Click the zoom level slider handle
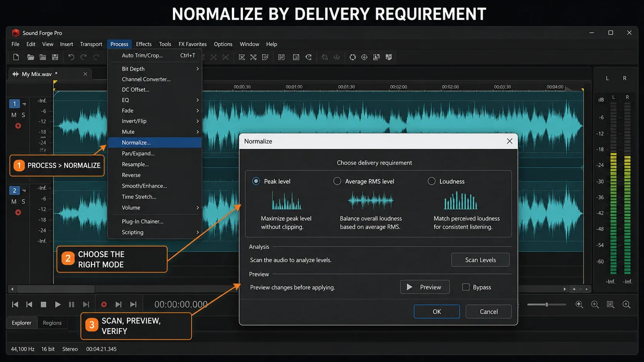The width and height of the screenshot is (644, 362). pos(547,304)
